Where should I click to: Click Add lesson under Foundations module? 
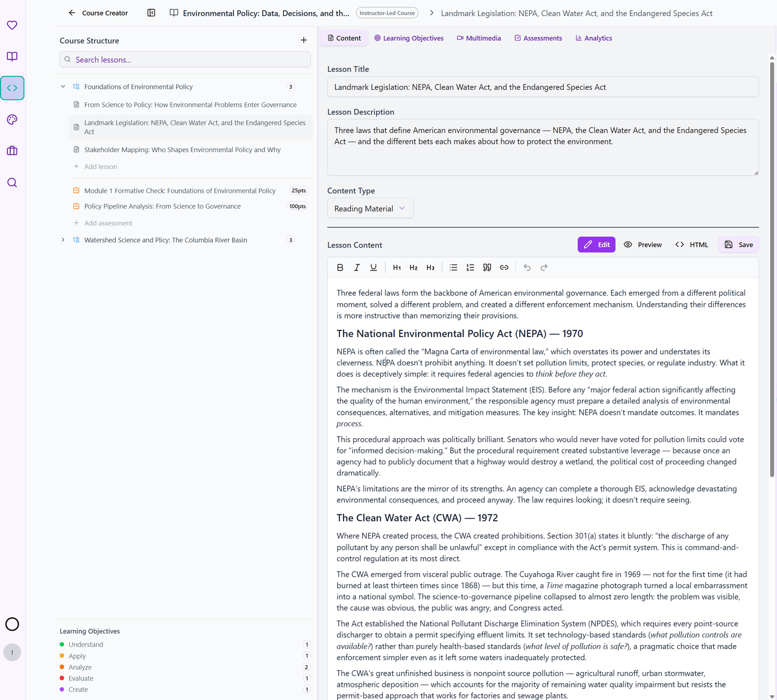point(95,167)
